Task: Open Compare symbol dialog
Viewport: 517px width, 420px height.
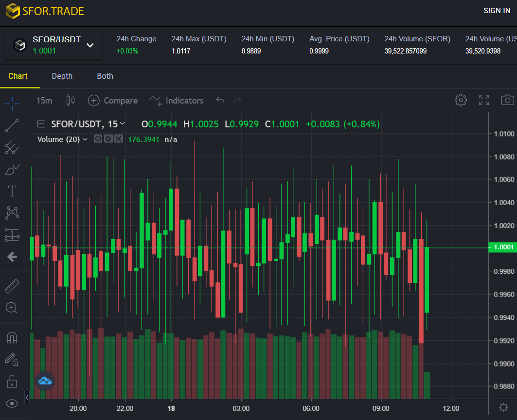Action: [x=113, y=101]
